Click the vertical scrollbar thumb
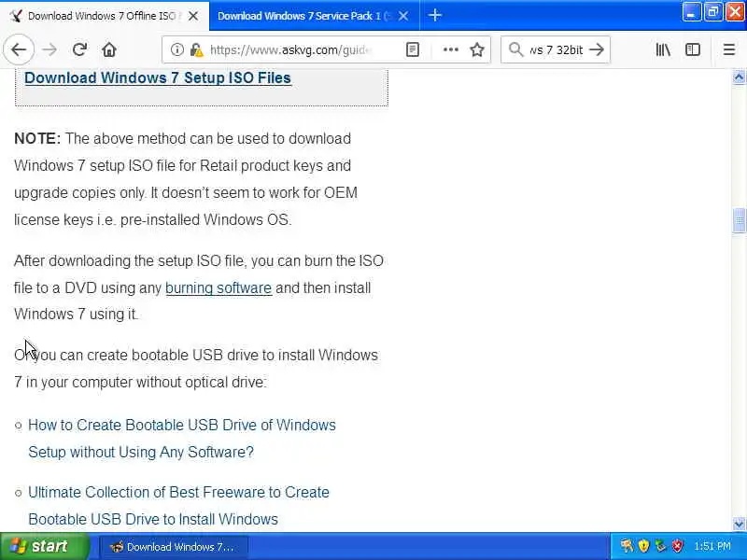The width and height of the screenshot is (747, 560). coord(739,220)
